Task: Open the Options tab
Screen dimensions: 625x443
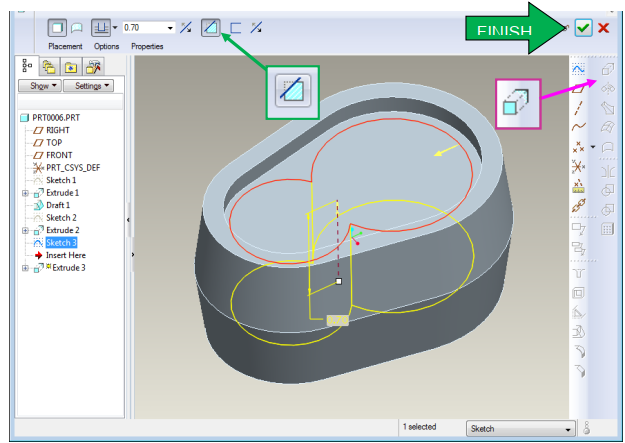Action: [106, 46]
